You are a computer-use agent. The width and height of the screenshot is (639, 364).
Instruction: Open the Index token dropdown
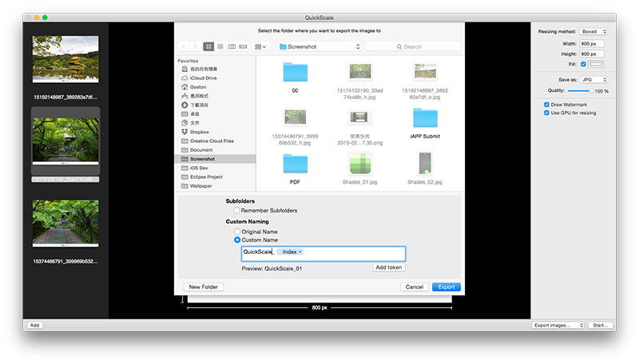pyautogui.click(x=290, y=252)
